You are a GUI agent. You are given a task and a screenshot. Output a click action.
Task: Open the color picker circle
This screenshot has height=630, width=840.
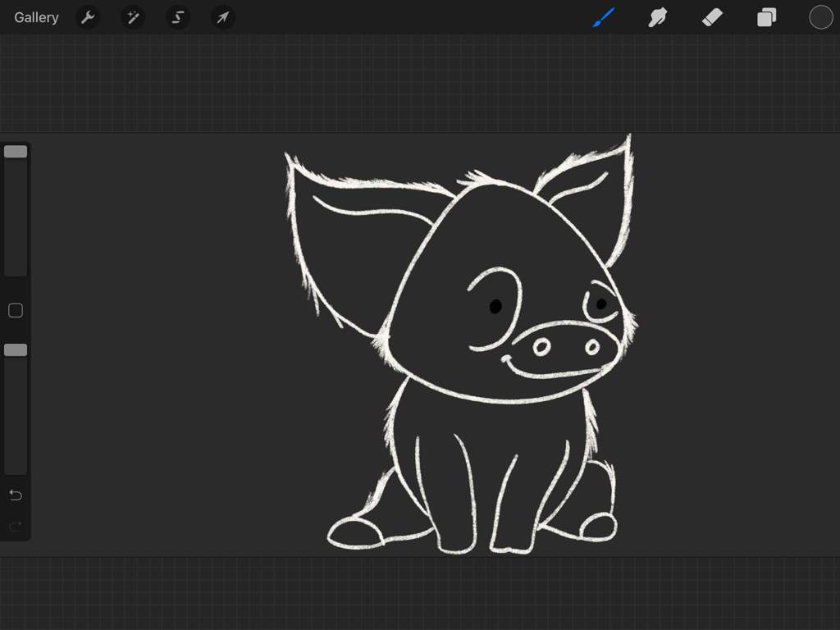pyautogui.click(x=820, y=17)
